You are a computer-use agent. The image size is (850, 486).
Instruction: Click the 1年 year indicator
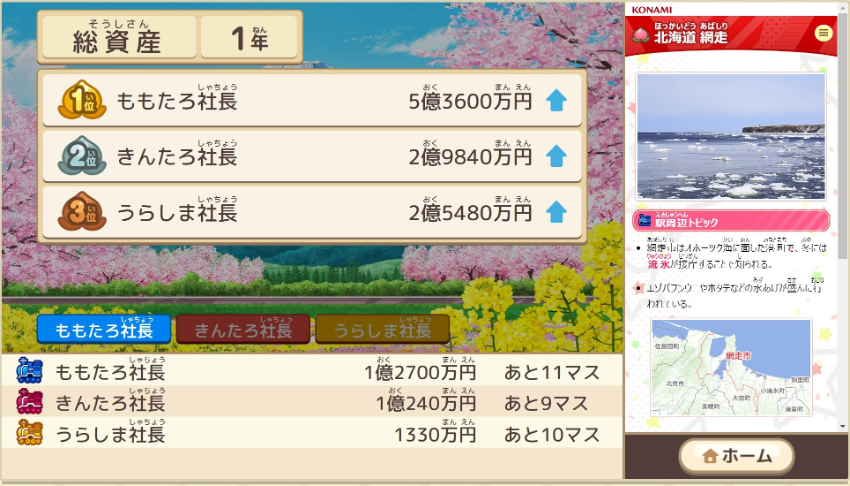249,37
